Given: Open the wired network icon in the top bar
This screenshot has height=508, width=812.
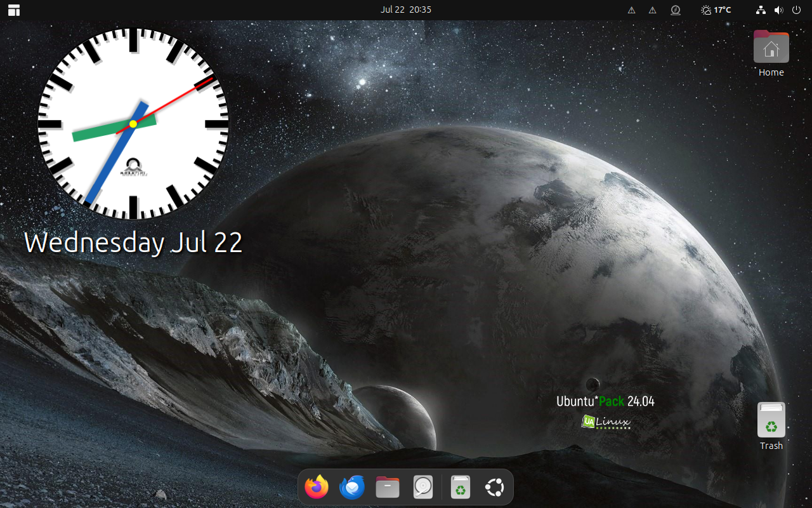Looking at the screenshot, I should coord(761,10).
